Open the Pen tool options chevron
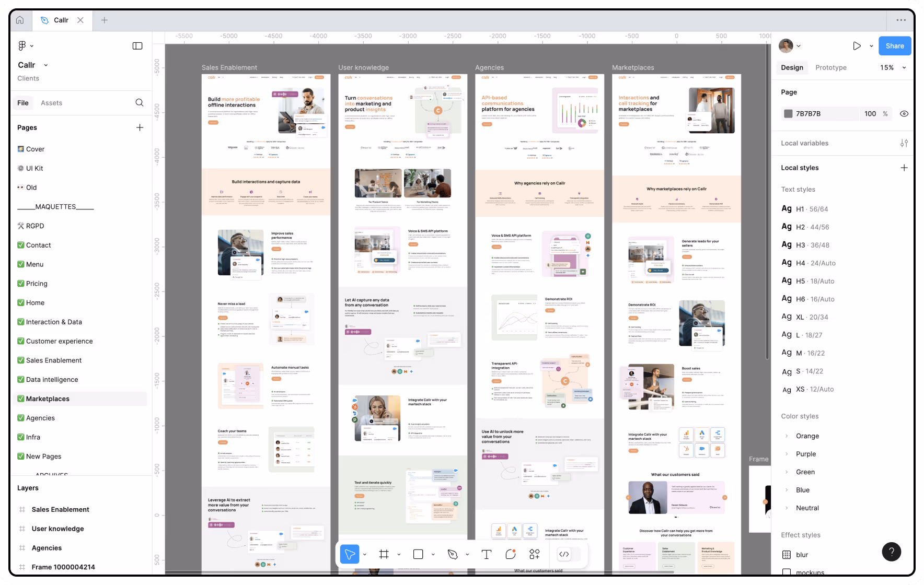 pyautogui.click(x=467, y=554)
